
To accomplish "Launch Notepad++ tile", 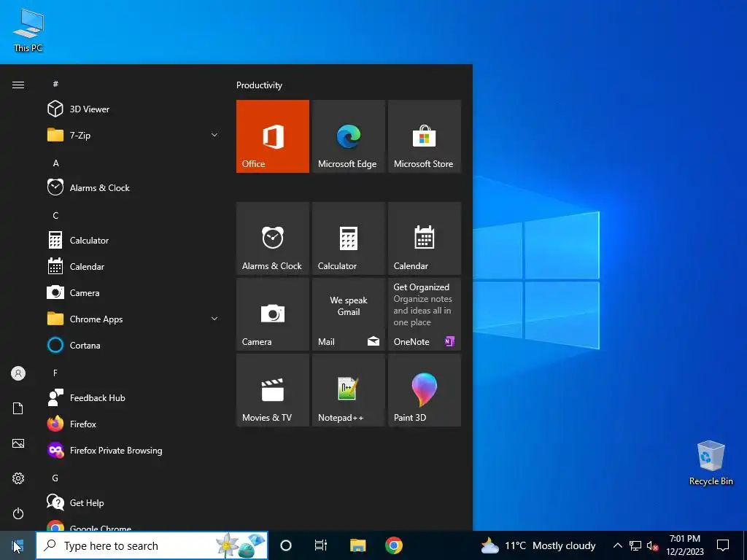I will point(348,390).
